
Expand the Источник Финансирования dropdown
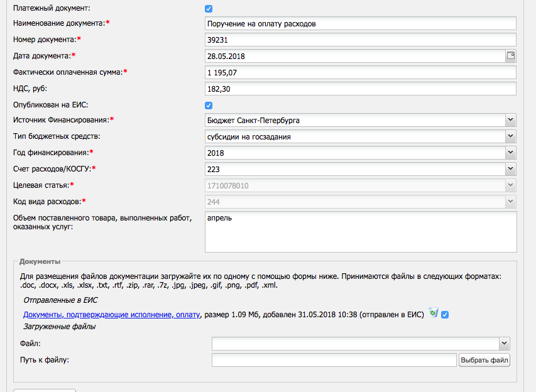[510, 120]
